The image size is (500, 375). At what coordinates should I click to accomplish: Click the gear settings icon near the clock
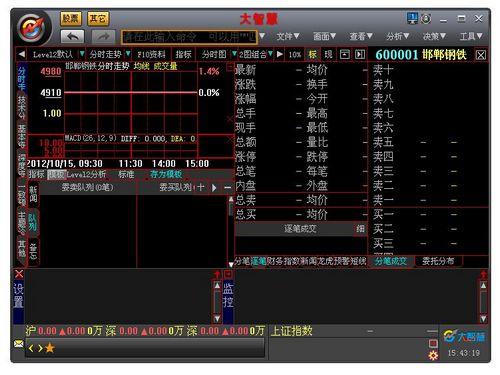tap(433, 355)
